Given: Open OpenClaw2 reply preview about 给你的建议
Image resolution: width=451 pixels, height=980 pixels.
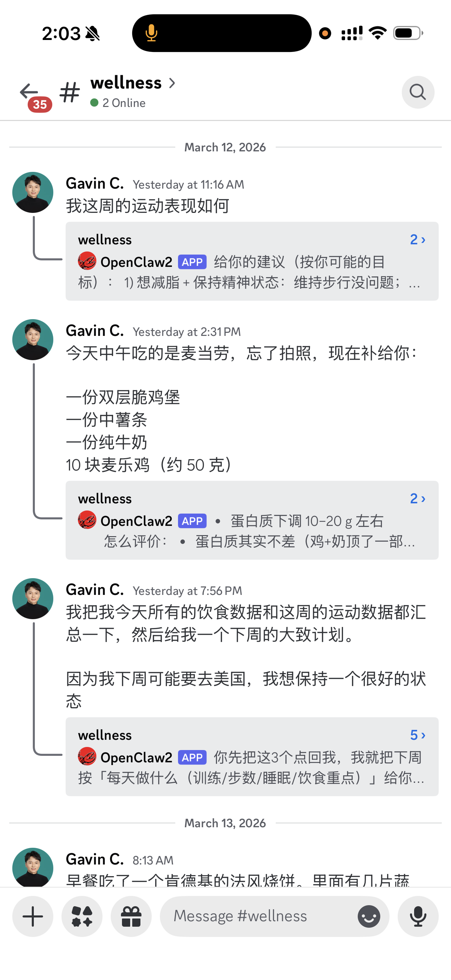Looking at the screenshot, I should tap(251, 272).
